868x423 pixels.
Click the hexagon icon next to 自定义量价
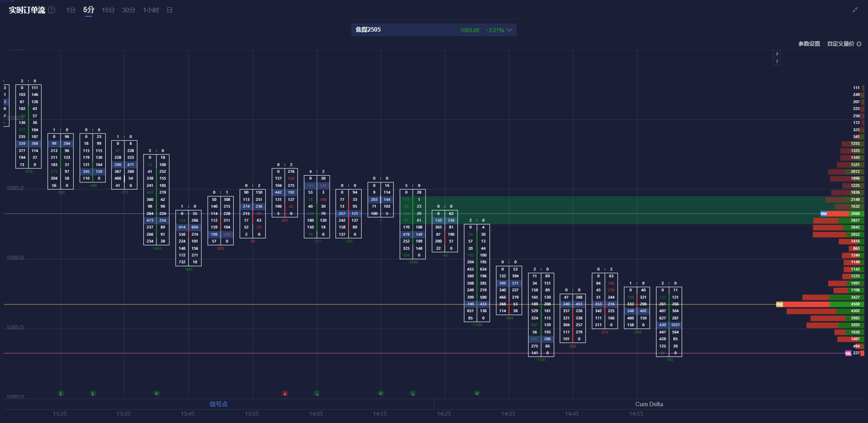859,44
